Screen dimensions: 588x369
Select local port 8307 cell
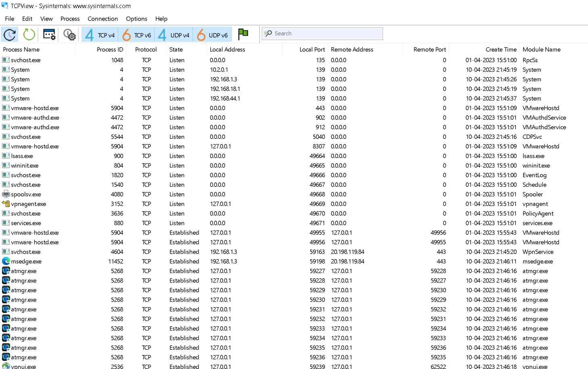pos(319,147)
